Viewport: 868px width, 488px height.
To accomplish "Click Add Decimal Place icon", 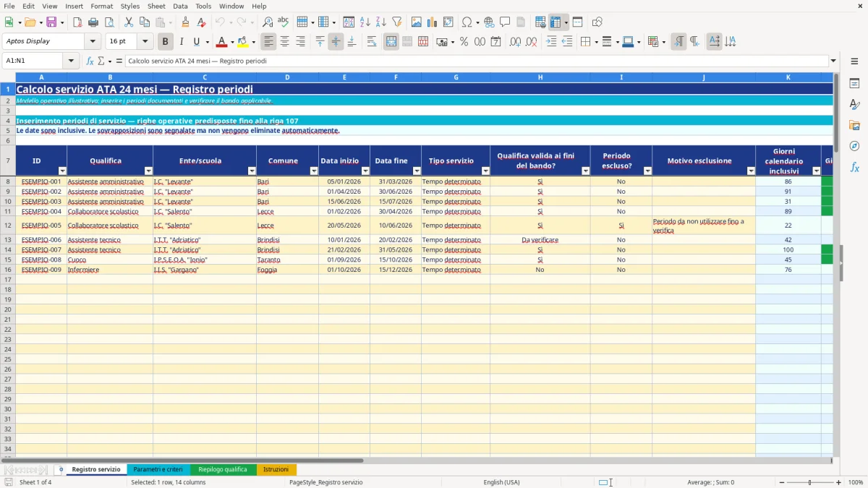I will click(x=516, y=42).
